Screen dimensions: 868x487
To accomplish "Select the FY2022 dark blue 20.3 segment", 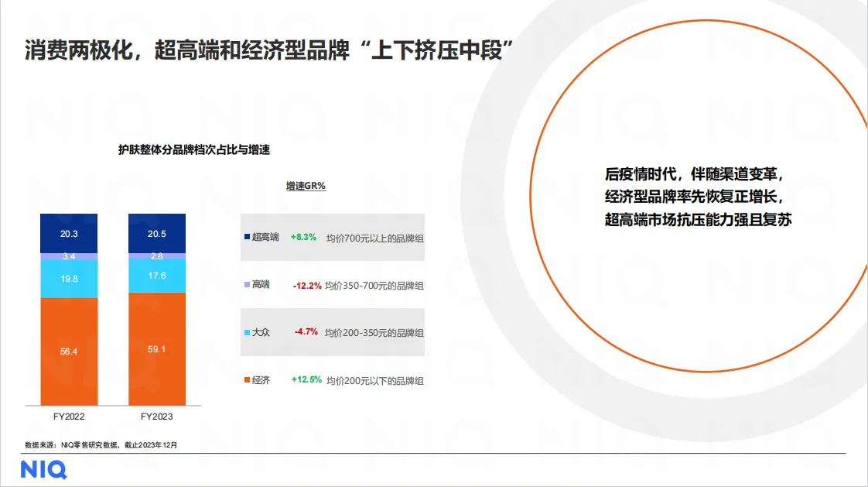I will pyautogui.click(x=69, y=233).
